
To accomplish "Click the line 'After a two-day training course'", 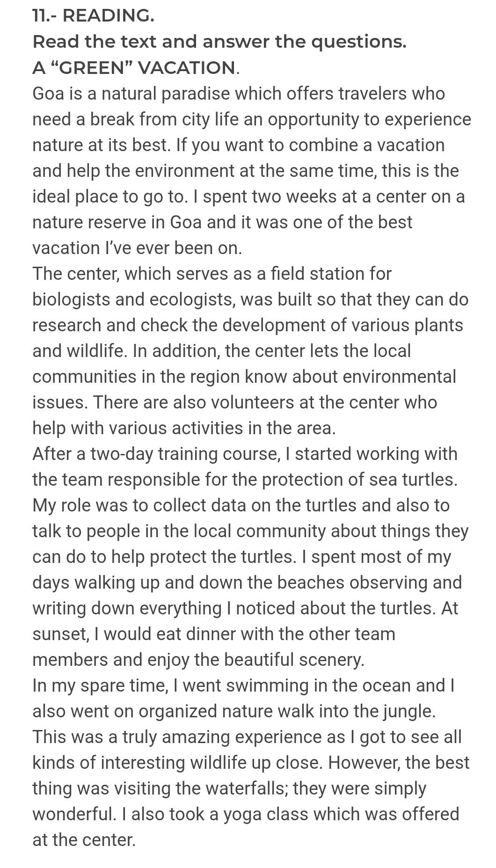I will point(245,454).
